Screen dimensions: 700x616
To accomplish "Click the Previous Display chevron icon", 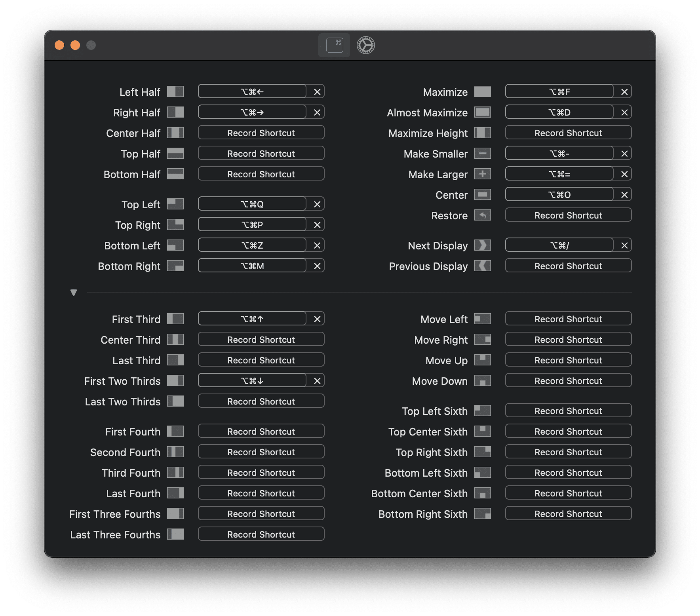I will click(x=483, y=266).
